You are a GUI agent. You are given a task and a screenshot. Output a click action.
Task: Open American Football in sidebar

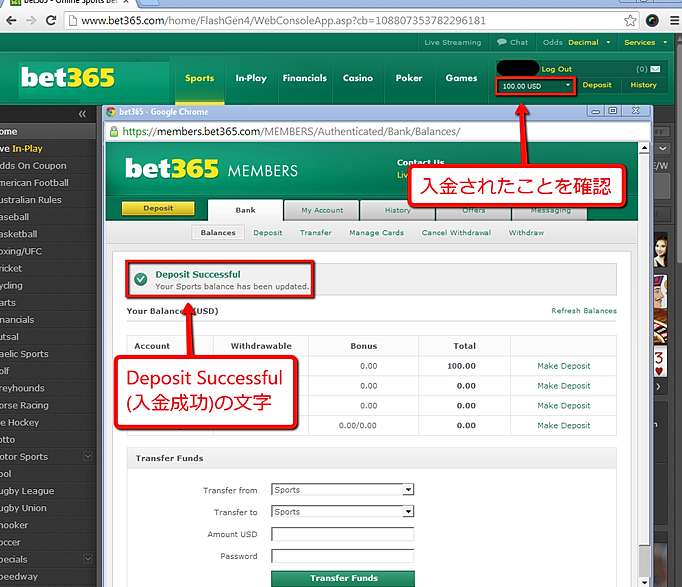pyautogui.click(x=48, y=183)
